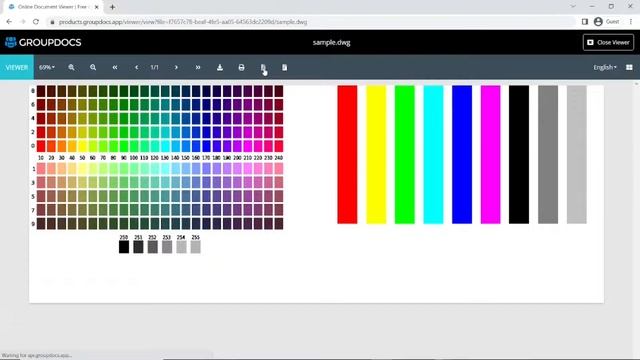Click the tall cyan color bar
Viewport: 640px width, 360px height.
point(433,155)
